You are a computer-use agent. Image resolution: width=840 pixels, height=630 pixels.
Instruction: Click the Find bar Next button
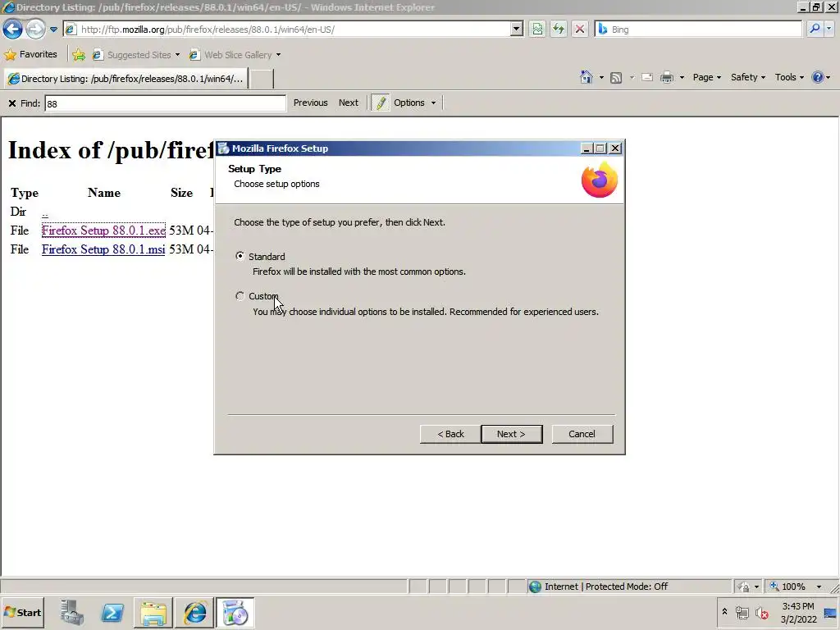[x=348, y=103]
